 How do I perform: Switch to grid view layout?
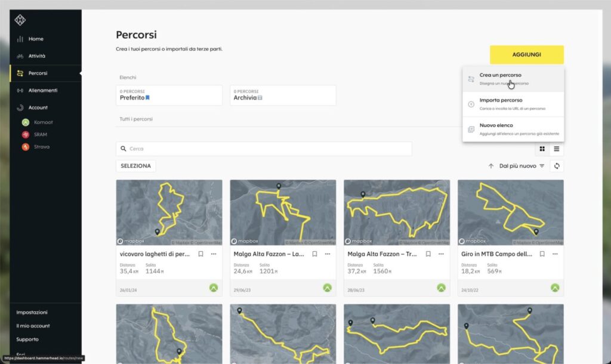542,149
